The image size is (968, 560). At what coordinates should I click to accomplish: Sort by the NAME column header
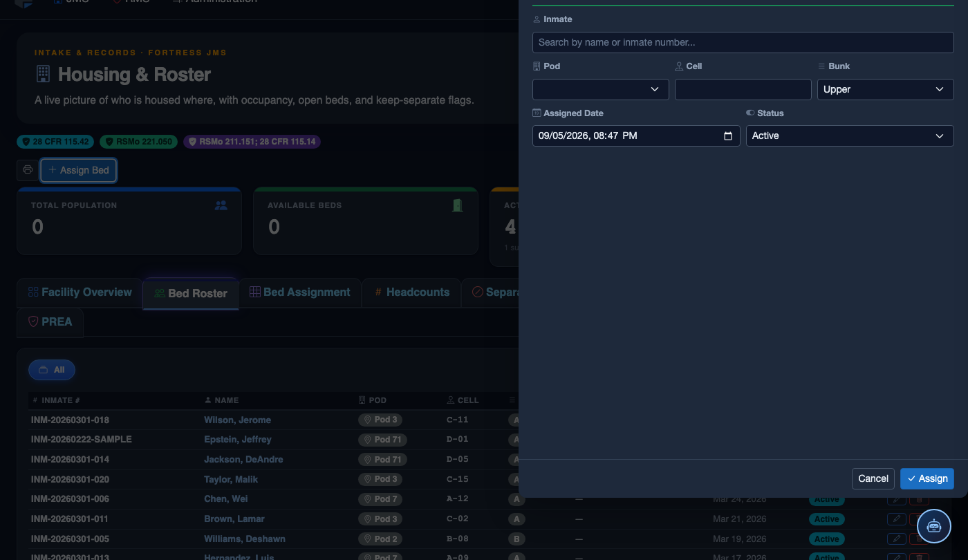coord(222,400)
